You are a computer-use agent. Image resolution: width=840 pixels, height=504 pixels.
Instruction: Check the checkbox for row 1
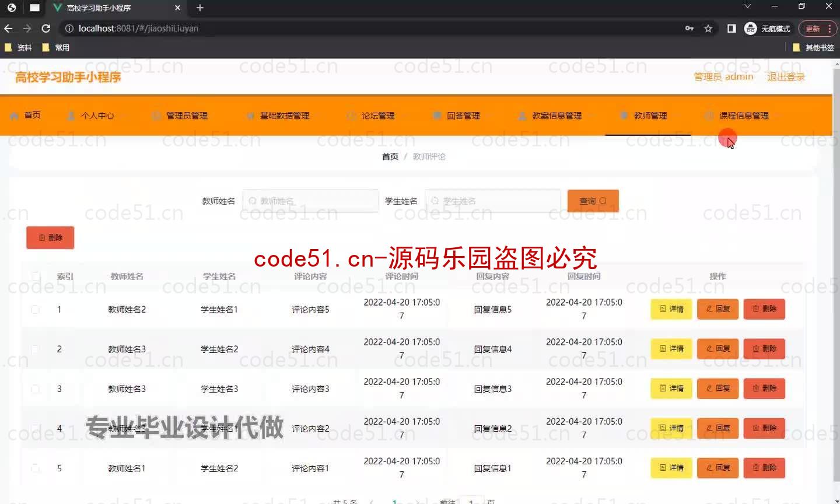tap(36, 309)
